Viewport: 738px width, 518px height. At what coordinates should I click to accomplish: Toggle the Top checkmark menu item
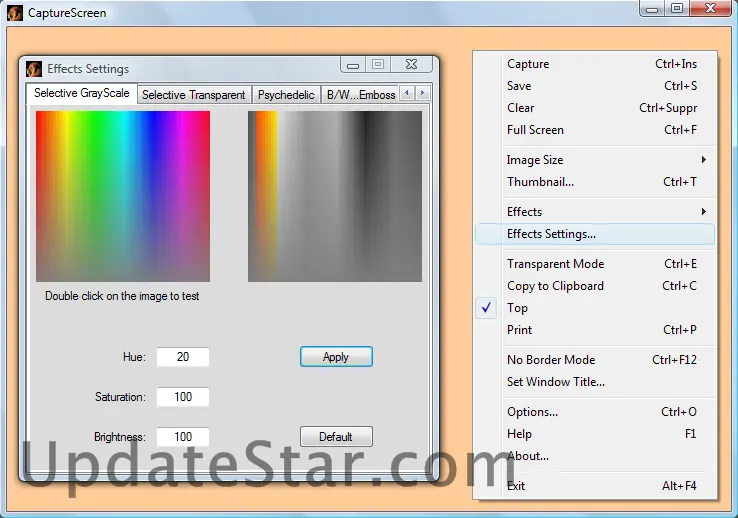[595, 308]
